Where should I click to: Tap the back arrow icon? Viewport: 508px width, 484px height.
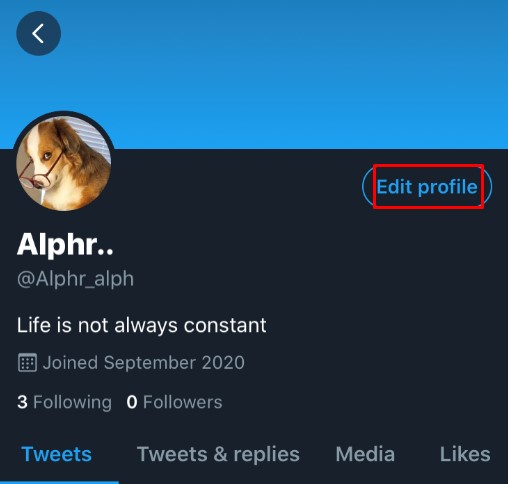(x=38, y=33)
